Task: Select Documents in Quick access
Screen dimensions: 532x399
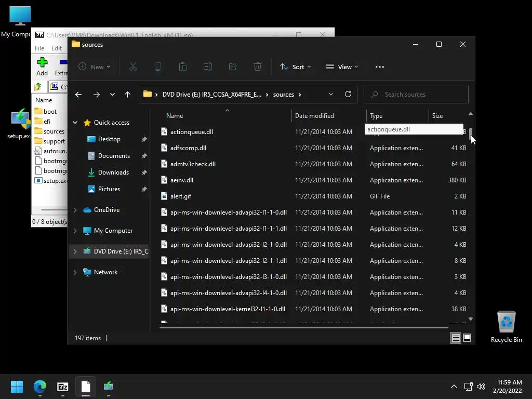Action: click(x=114, y=156)
